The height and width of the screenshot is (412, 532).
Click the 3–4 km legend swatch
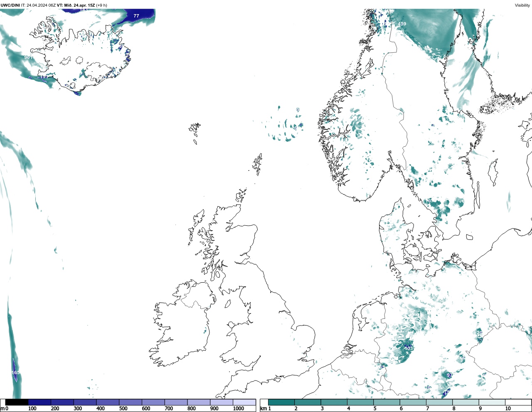[334, 402]
